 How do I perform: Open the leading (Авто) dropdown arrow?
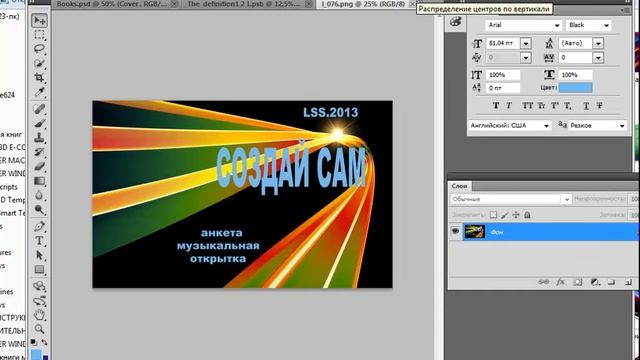click(x=598, y=43)
